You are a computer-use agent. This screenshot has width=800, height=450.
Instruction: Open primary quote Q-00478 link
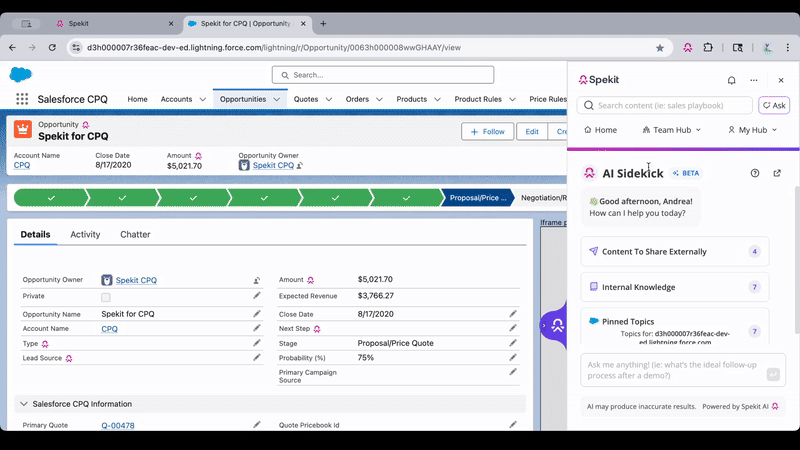click(x=118, y=426)
